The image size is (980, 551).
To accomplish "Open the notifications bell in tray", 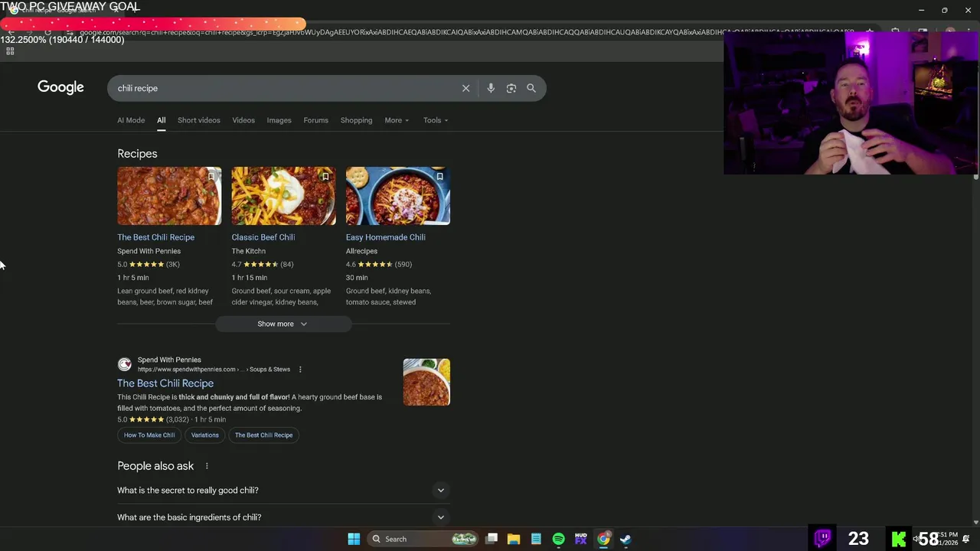I will [x=966, y=540].
